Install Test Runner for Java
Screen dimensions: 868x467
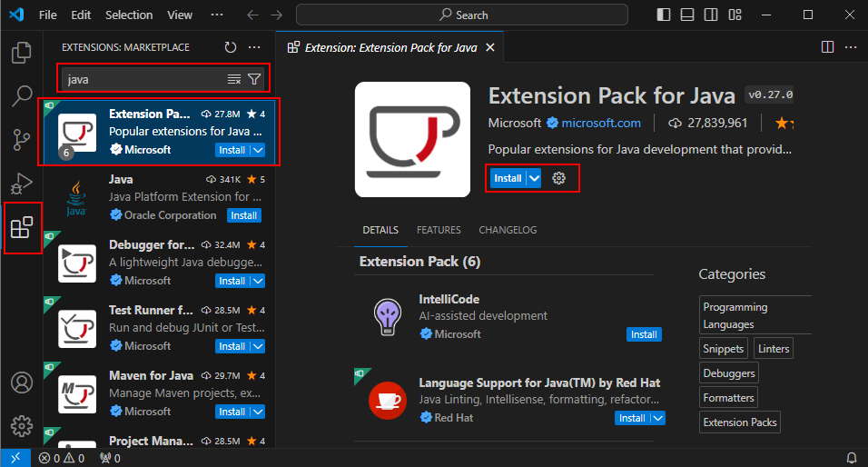point(232,346)
